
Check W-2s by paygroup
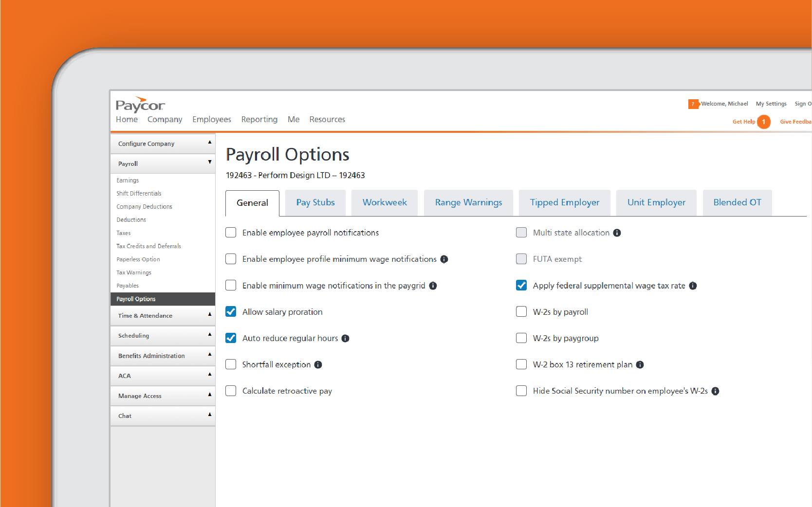point(521,338)
